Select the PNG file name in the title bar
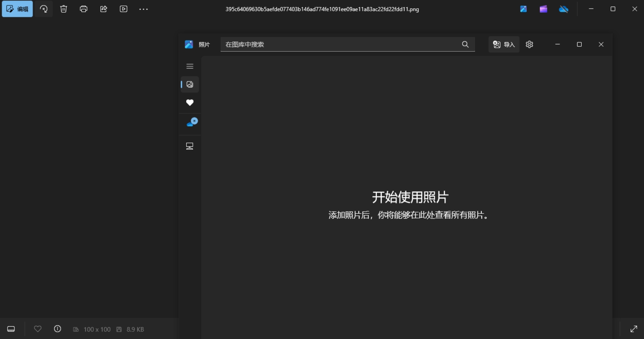The height and width of the screenshot is (339, 644). click(322, 9)
